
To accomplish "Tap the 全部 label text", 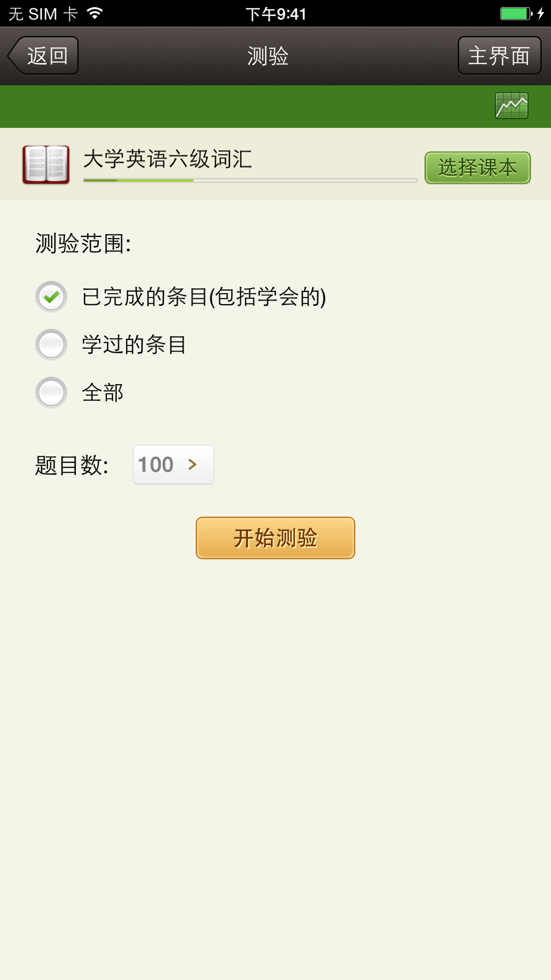I will coord(102,393).
